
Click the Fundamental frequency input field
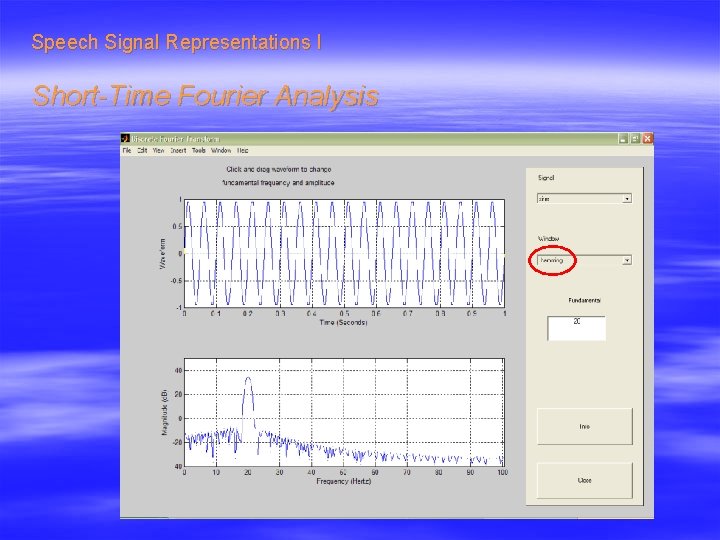pos(576,328)
